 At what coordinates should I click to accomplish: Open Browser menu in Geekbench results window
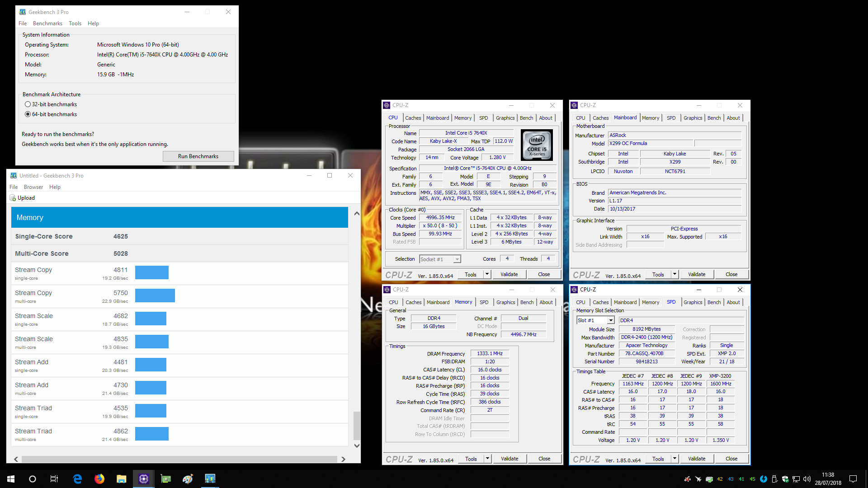(x=33, y=187)
